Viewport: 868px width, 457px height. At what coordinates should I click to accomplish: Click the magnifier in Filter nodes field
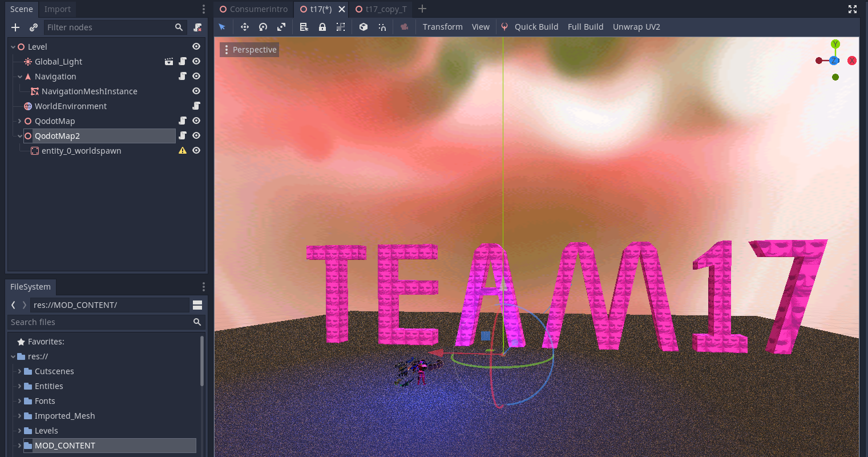[x=179, y=27]
